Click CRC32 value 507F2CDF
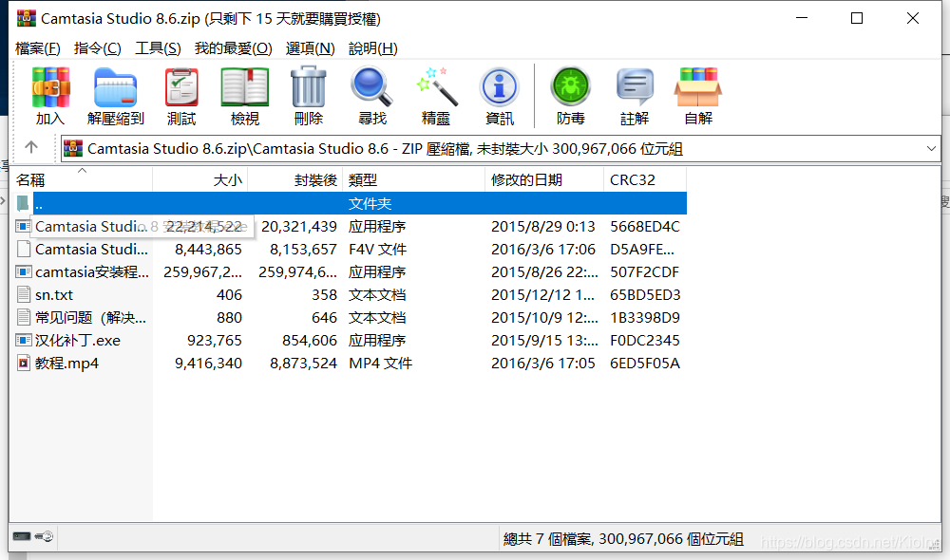The image size is (950, 560). 645,271
